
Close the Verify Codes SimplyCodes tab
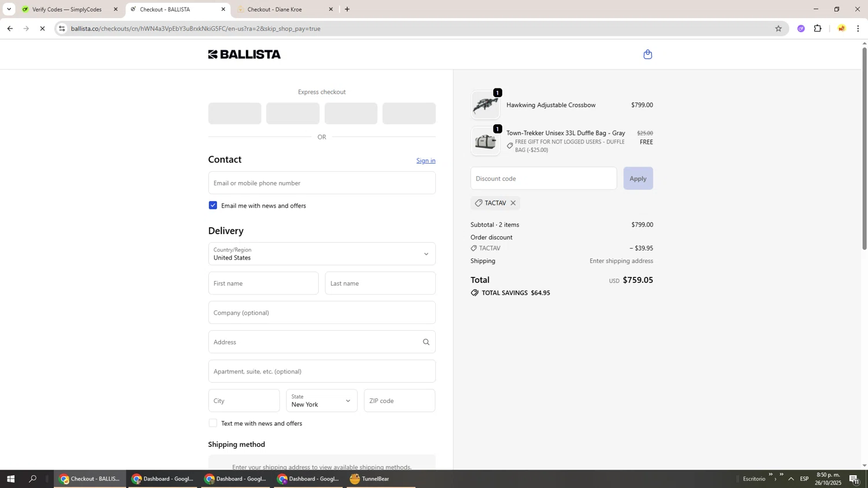coord(115,9)
